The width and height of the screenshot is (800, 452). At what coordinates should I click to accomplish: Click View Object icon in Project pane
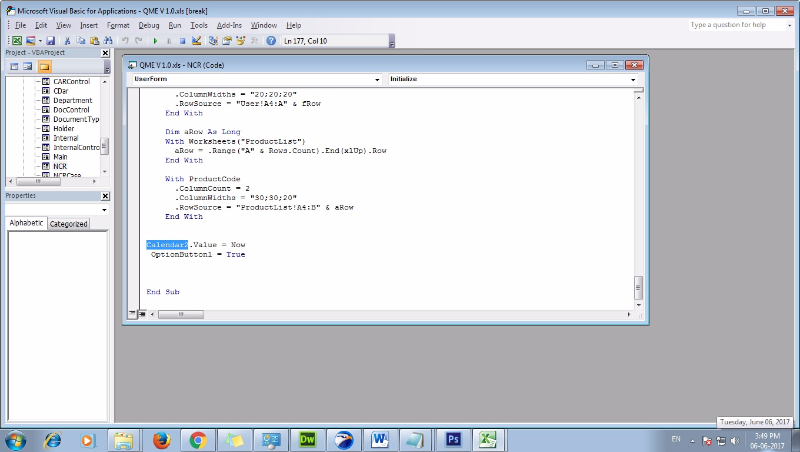click(29, 66)
